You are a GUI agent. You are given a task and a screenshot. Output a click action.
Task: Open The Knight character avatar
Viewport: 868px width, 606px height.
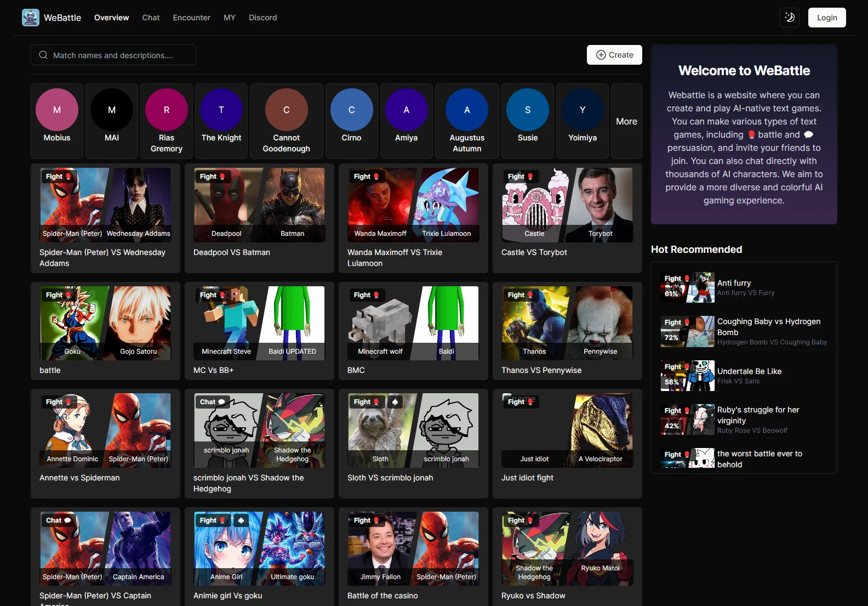tap(221, 110)
